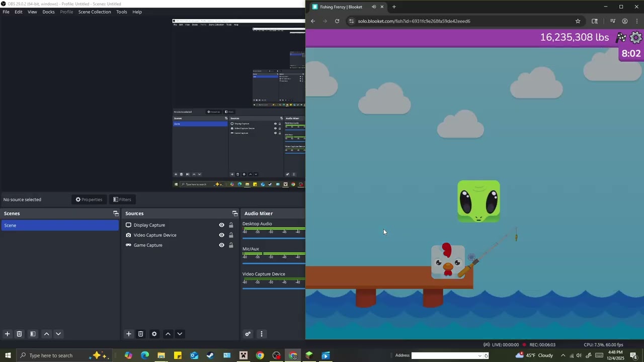Image resolution: width=644 pixels, height=362 pixels.
Task: Bookmark this page with the star
Action: tap(578, 21)
